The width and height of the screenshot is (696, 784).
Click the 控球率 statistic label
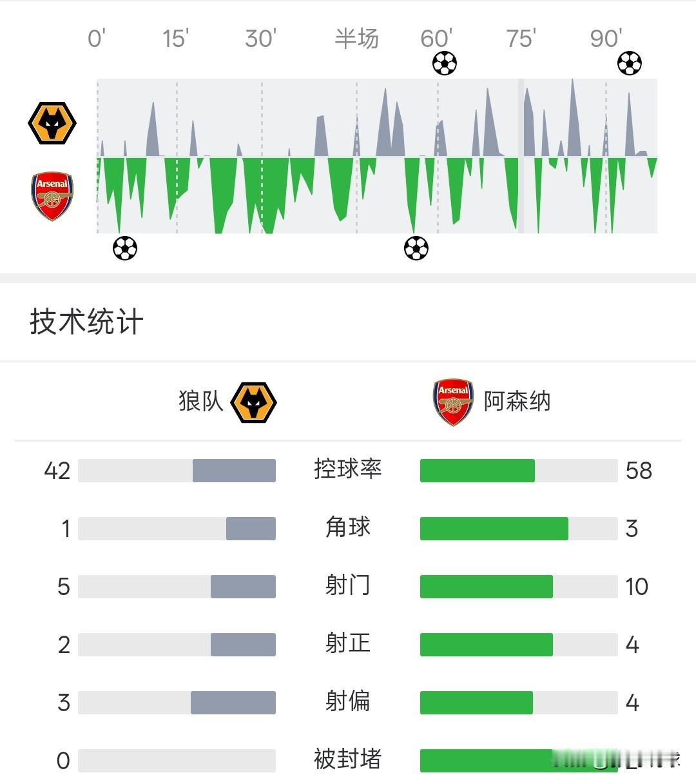pyautogui.click(x=348, y=469)
